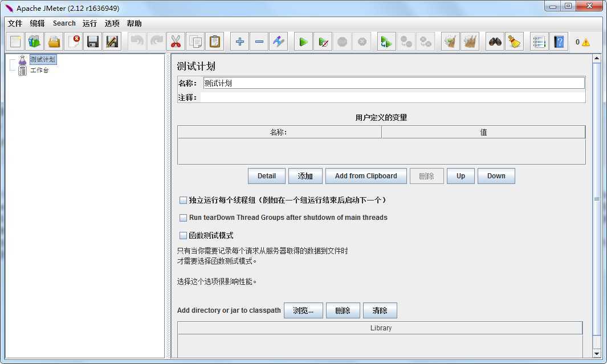607x364 pixels.
Task: Click the Close test plan icon
Action: (x=73, y=42)
